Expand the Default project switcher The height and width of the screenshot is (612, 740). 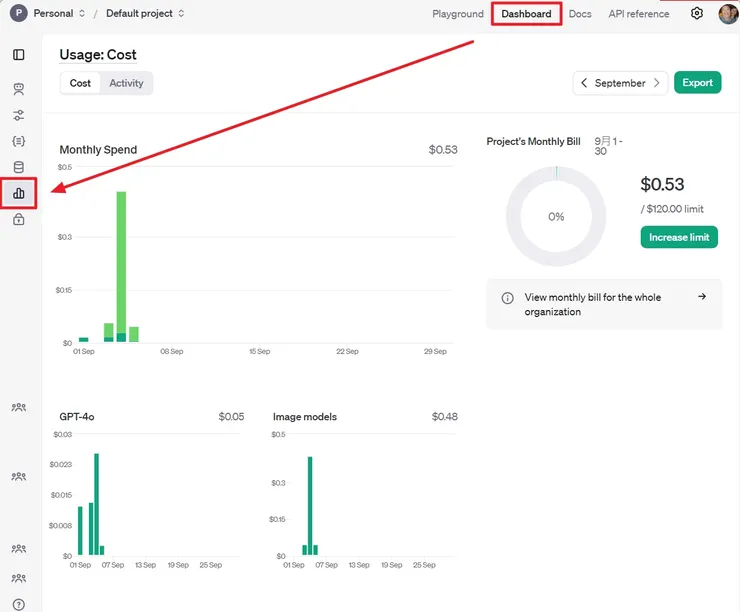coord(145,14)
